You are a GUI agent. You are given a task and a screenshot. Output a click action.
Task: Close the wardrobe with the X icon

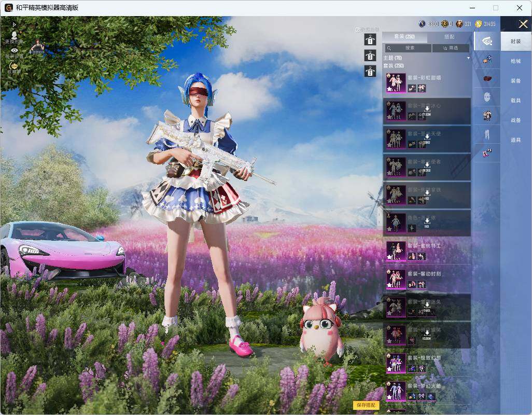tap(523, 24)
